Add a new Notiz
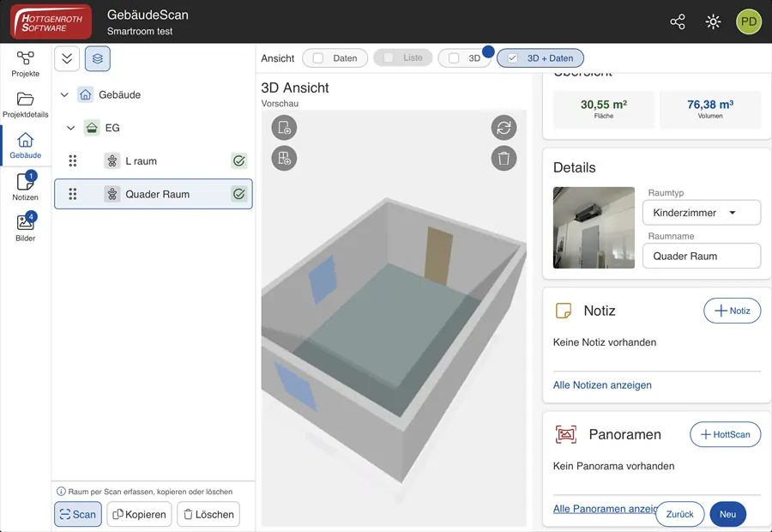This screenshot has width=772, height=532. (733, 311)
